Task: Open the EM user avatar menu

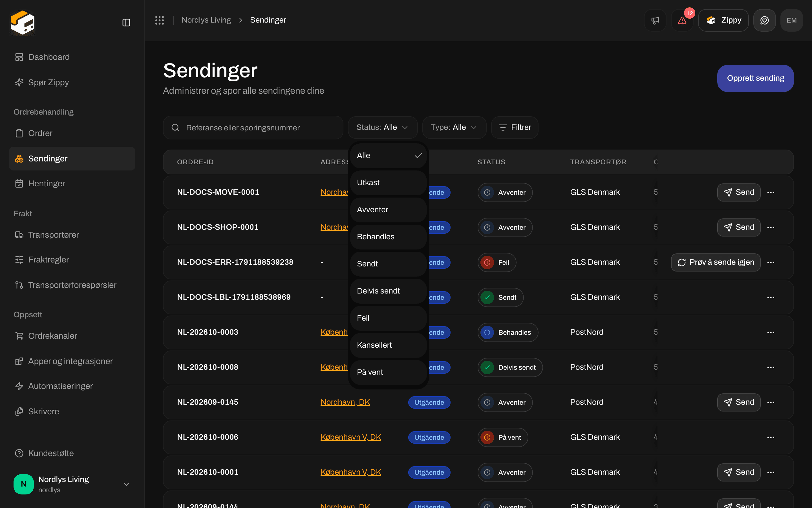Action: pyautogui.click(x=791, y=20)
